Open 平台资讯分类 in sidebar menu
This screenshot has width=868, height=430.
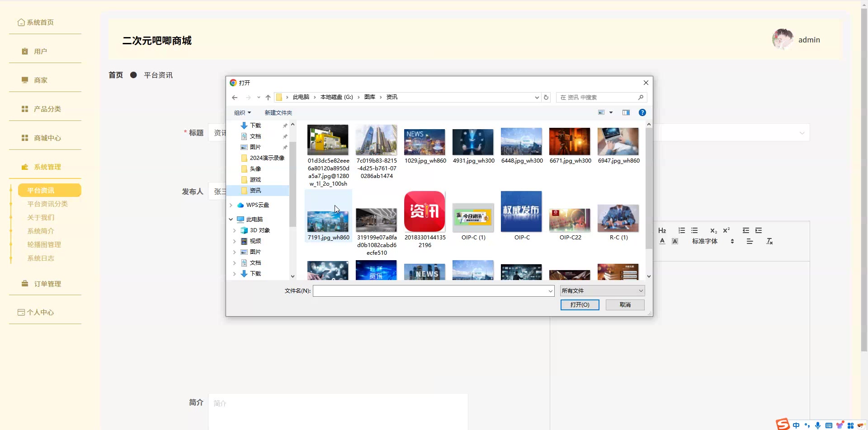coord(47,204)
